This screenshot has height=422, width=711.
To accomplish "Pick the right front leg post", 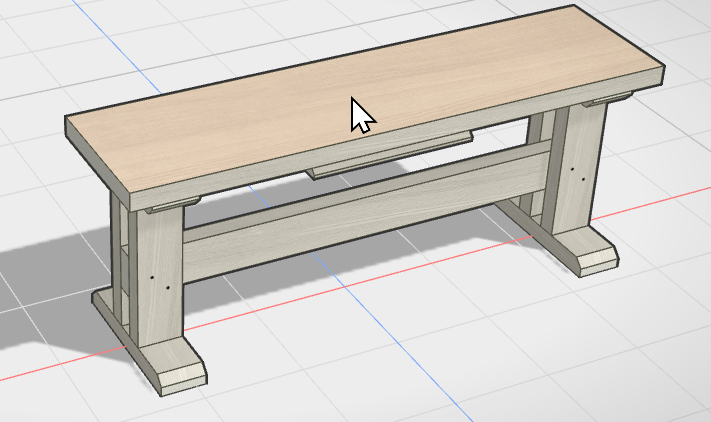I will 575,168.
